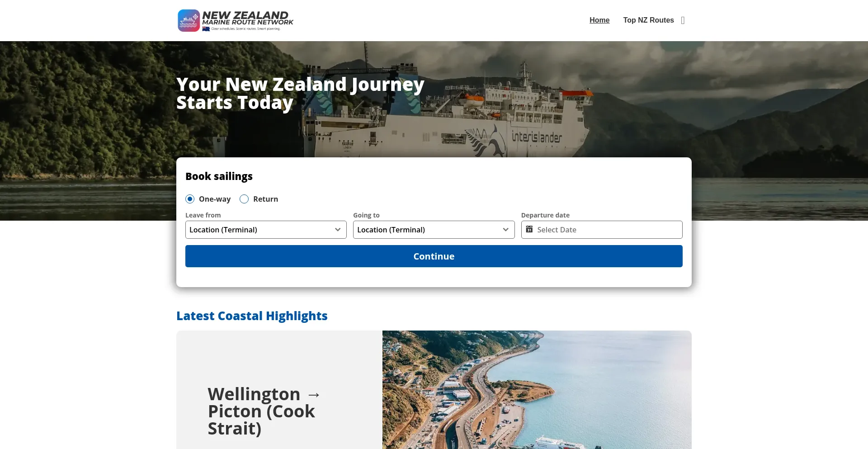Click the Book sailings panel title
Viewport: 868px width, 449px height.
coord(219,176)
